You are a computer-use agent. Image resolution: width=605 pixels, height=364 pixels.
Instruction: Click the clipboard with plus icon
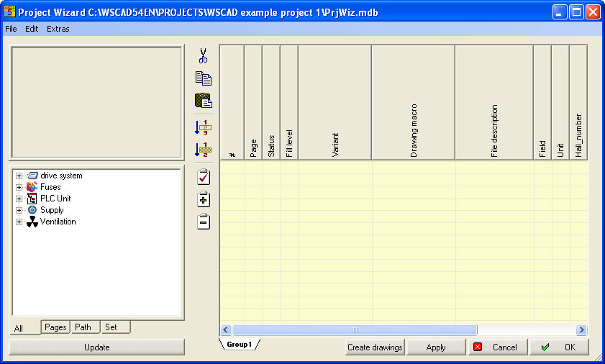pos(204,199)
